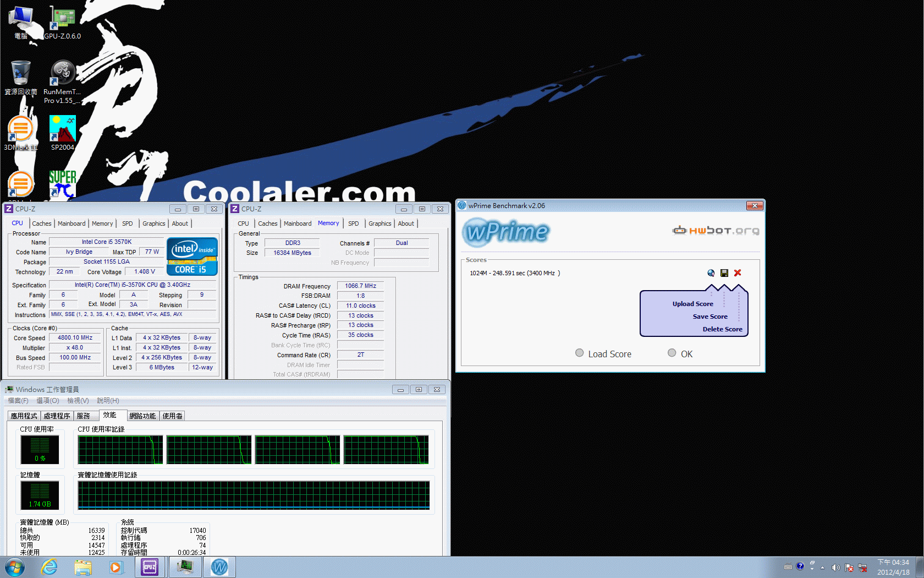Launch RunMemTest Pro v1.55 shortcut
The width and height of the screenshot is (924, 578).
62,82
